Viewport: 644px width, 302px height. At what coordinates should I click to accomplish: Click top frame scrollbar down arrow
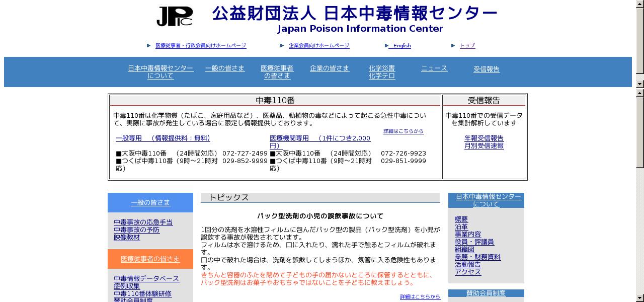pyautogui.click(x=640, y=84)
